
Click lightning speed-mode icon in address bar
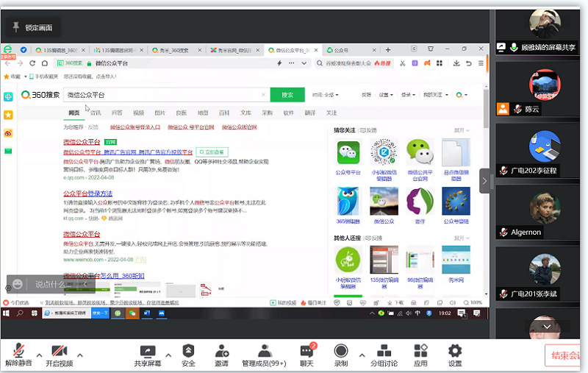pyautogui.click(x=279, y=63)
